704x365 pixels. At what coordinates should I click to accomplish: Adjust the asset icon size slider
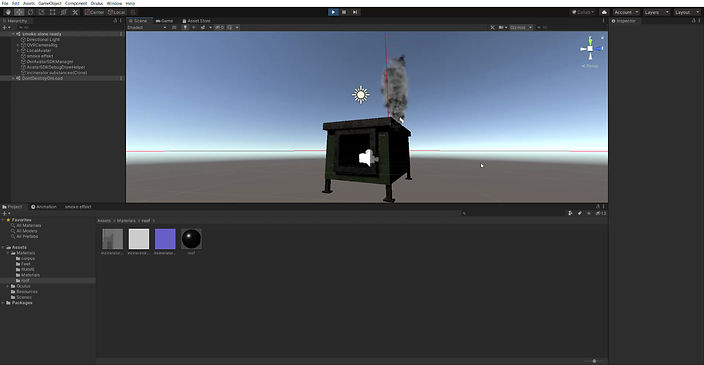pos(594,361)
